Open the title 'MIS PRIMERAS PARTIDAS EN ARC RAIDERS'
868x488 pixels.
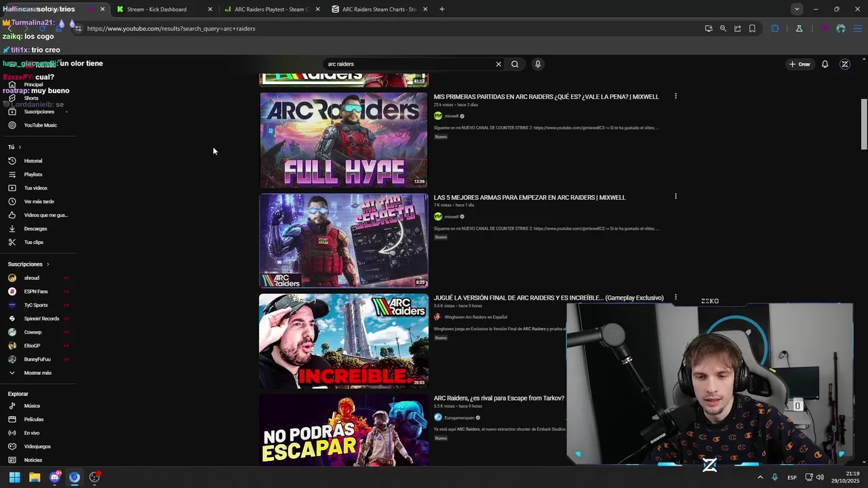[x=546, y=97]
